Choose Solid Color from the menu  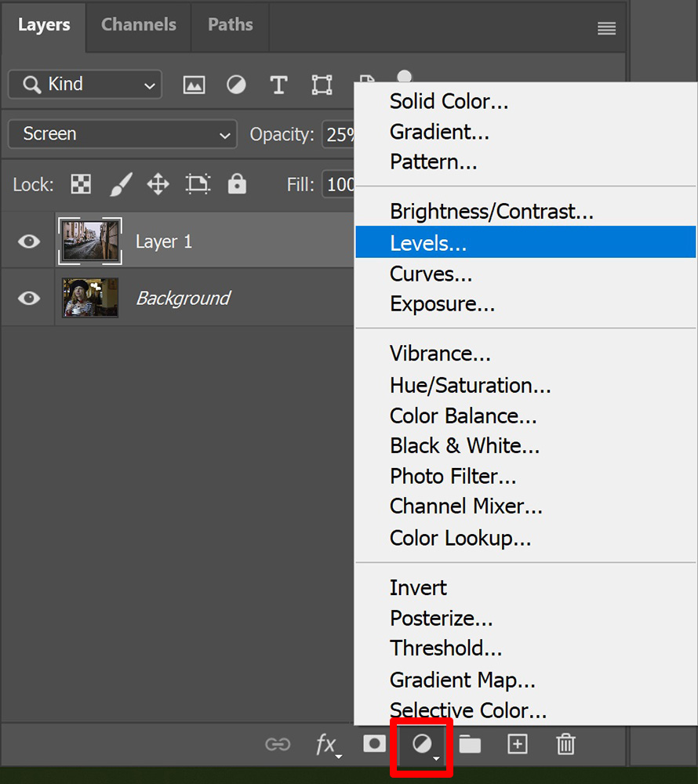click(525, 101)
